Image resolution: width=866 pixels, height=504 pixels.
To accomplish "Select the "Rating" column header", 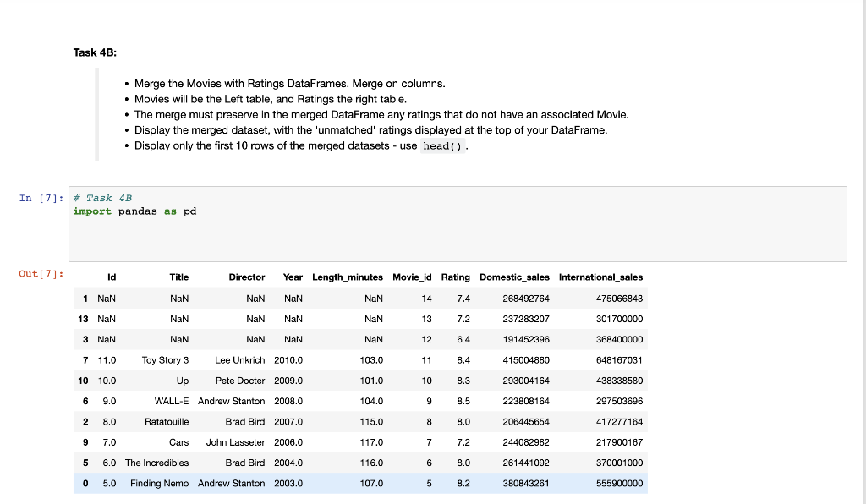I will point(455,277).
